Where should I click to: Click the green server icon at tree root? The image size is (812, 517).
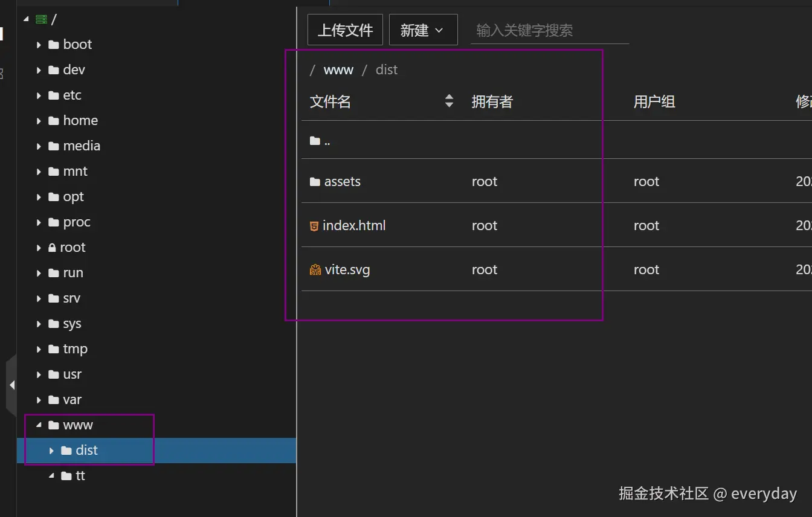[x=41, y=19]
